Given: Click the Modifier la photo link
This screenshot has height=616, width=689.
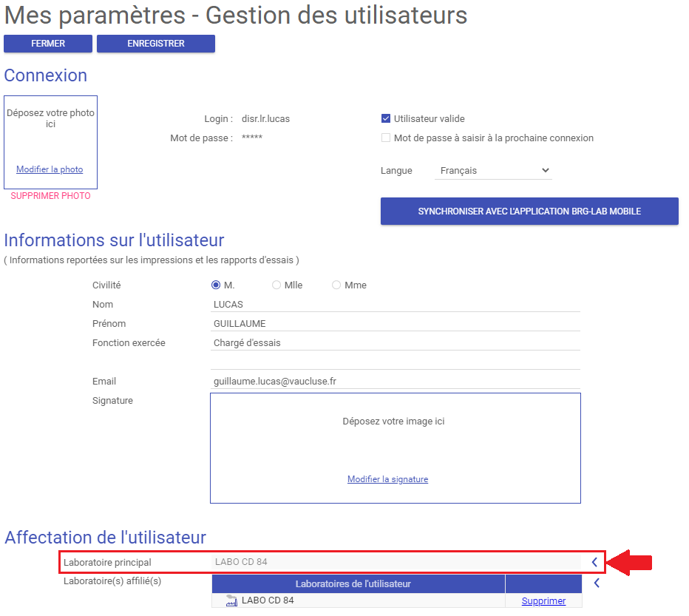Looking at the screenshot, I should point(50,169).
